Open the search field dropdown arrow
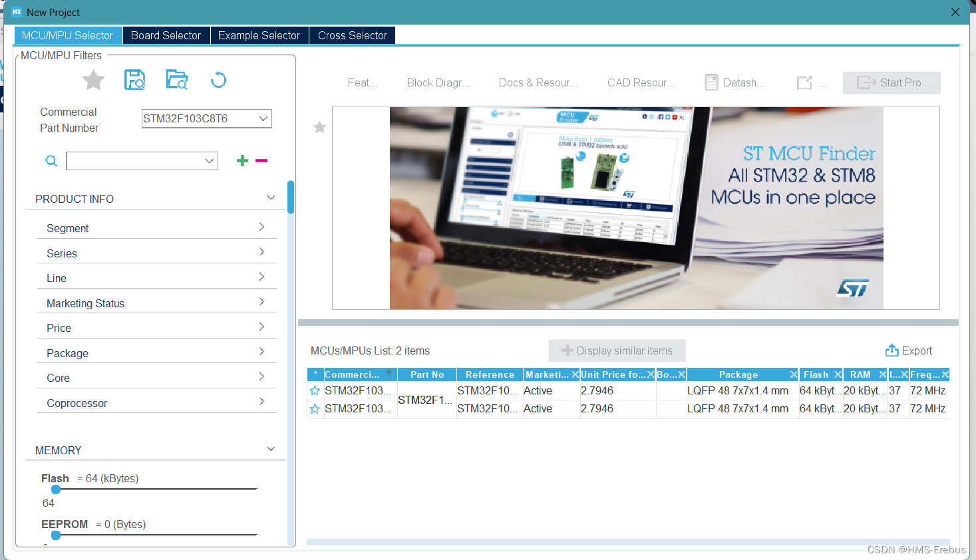 (x=210, y=160)
